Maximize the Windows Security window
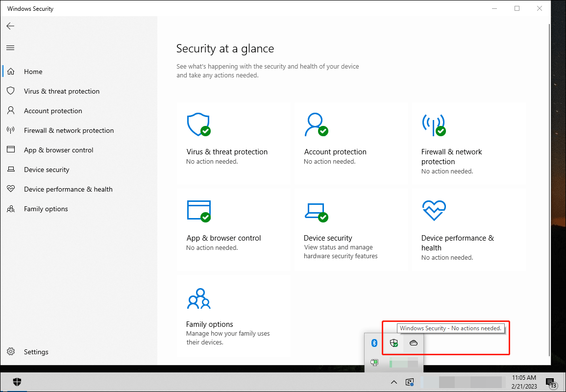The image size is (566, 392). pyautogui.click(x=517, y=8)
